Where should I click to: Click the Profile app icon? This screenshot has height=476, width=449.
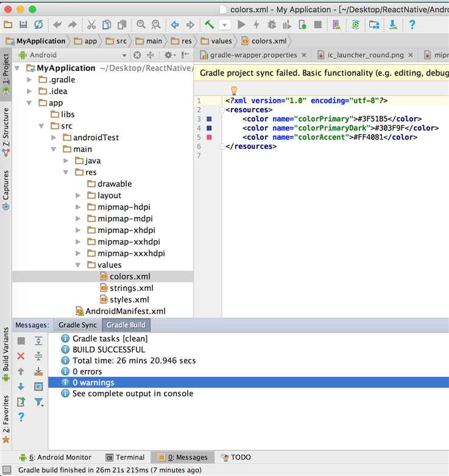click(x=287, y=24)
